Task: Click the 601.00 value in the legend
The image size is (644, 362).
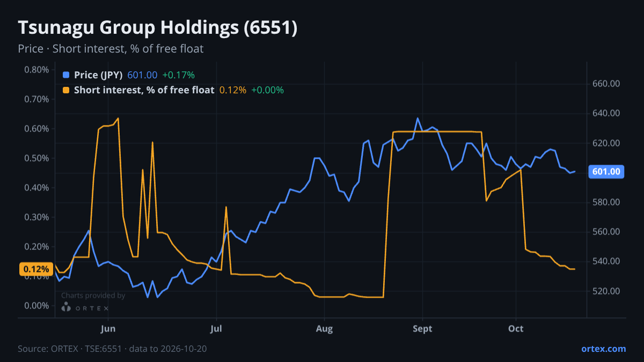Action: [x=142, y=75]
